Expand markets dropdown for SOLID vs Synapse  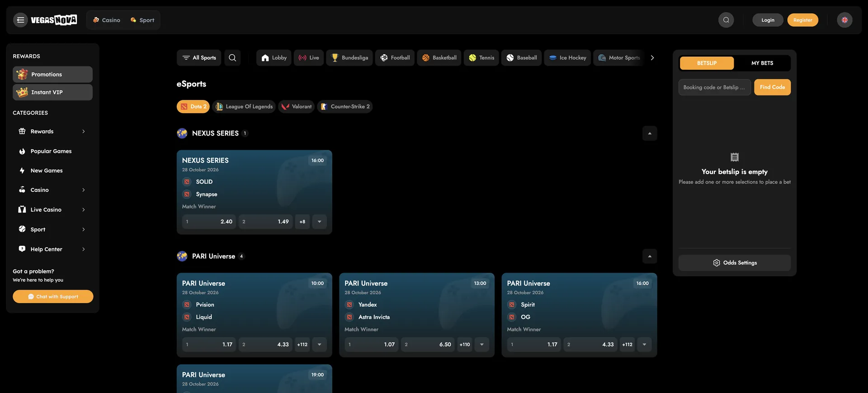click(320, 222)
